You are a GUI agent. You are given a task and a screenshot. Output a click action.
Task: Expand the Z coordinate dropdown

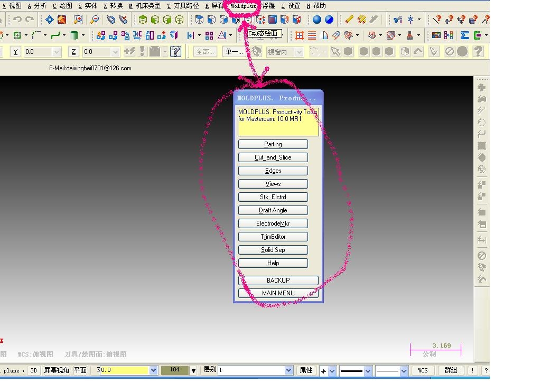click(115, 52)
